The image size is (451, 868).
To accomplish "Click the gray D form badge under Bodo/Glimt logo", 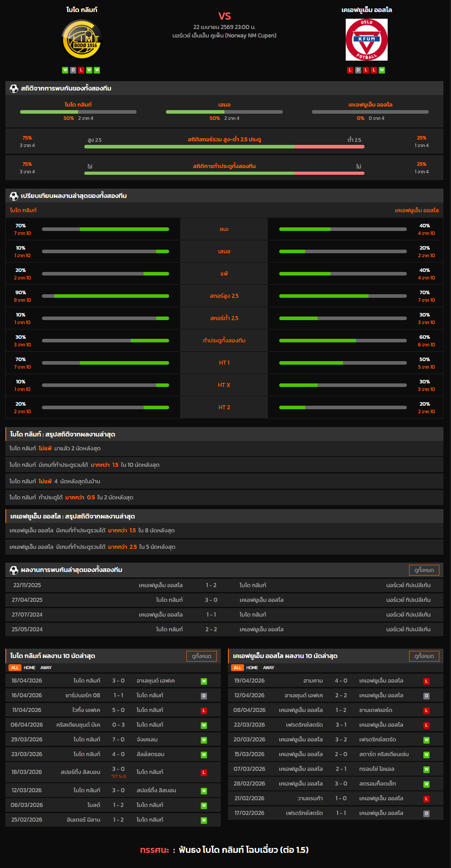I will coord(73,70).
